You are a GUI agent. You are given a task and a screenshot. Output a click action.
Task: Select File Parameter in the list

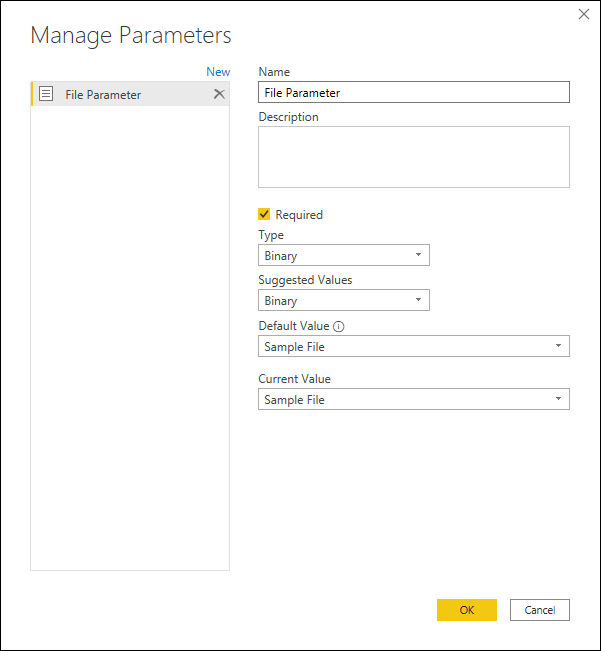[130, 94]
